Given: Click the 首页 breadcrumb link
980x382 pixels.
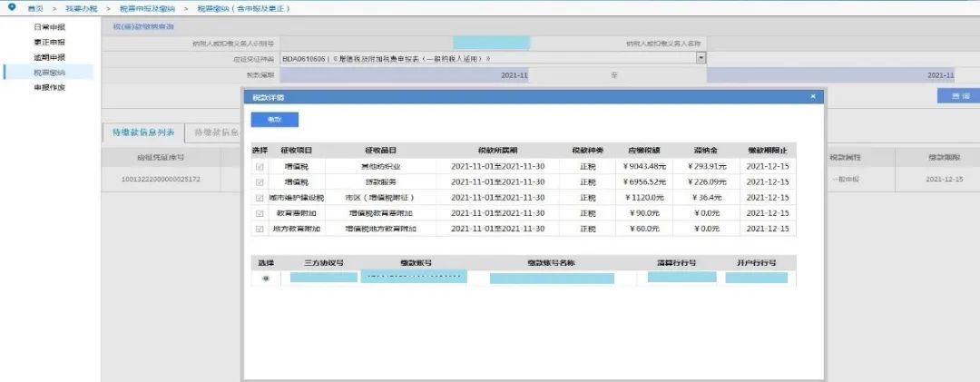Looking at the screenshot, I should click(35, 8).
